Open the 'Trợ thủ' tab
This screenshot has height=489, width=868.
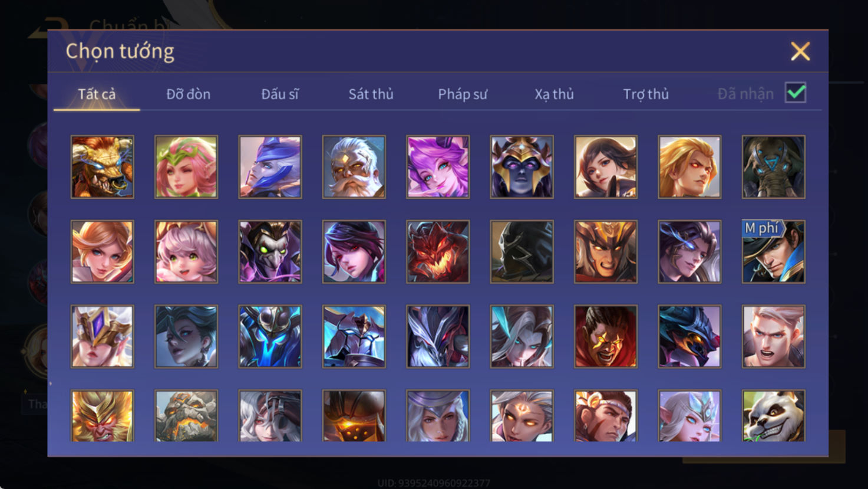pos(646,94)
